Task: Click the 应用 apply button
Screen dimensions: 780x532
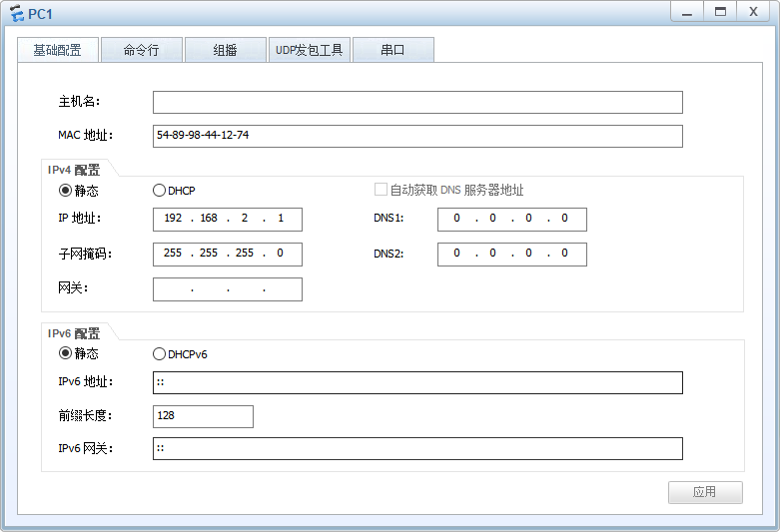Action: (x=705, y=492)
